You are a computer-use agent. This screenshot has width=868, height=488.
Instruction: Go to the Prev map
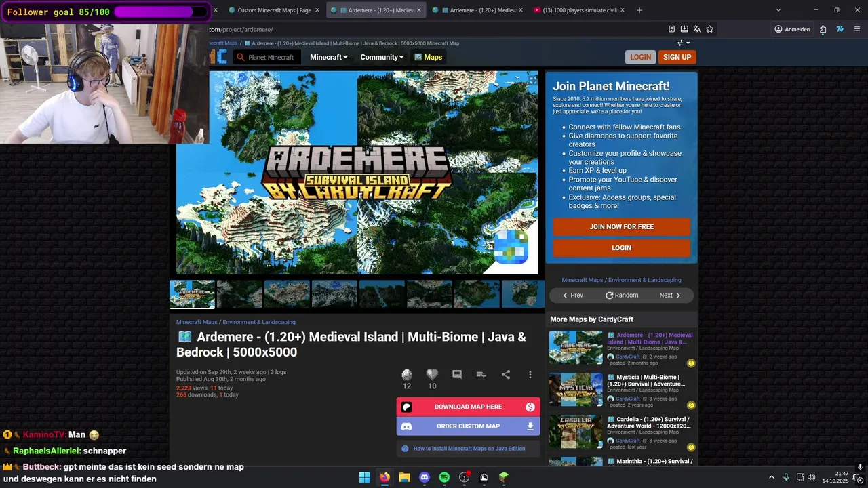coord(573,295)
